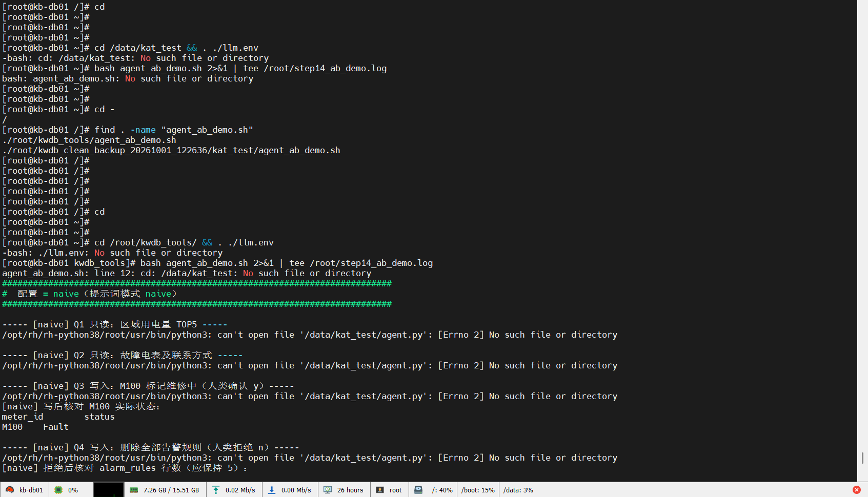The width and height of the screenshot is (868, 497).
Task: Click the black CPU usage graph
Action: click(108, 489)
